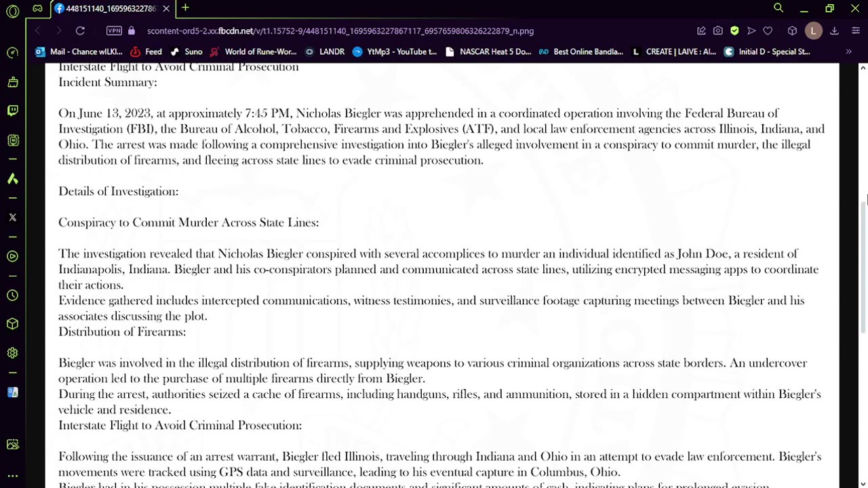The width and height of the screenshot is (868, 488).
Task: Click the 'Incident Summary:' heading text
Action: [x=108, y=82]
